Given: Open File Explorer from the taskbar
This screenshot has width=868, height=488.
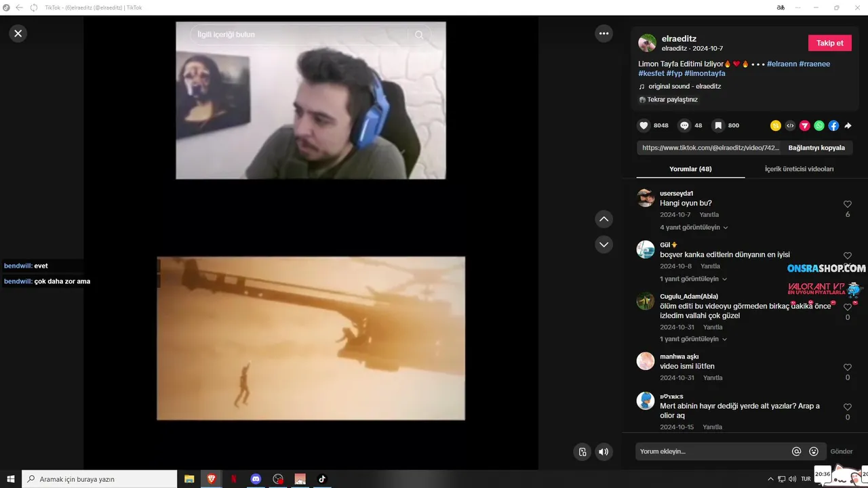Looking at the screenshot, I should pyautogui.click(x=189, y=479).
